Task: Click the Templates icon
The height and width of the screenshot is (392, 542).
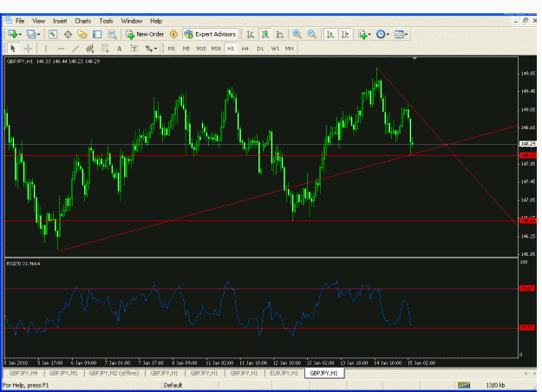Action: (x=399, y=34)
